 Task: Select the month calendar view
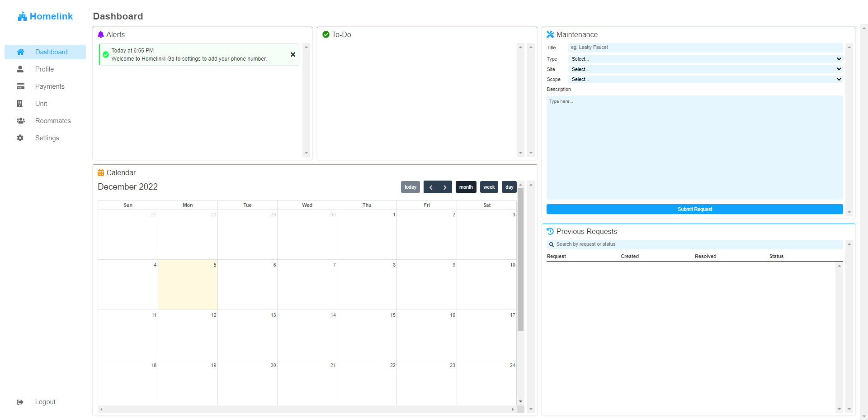pos(466,187)
